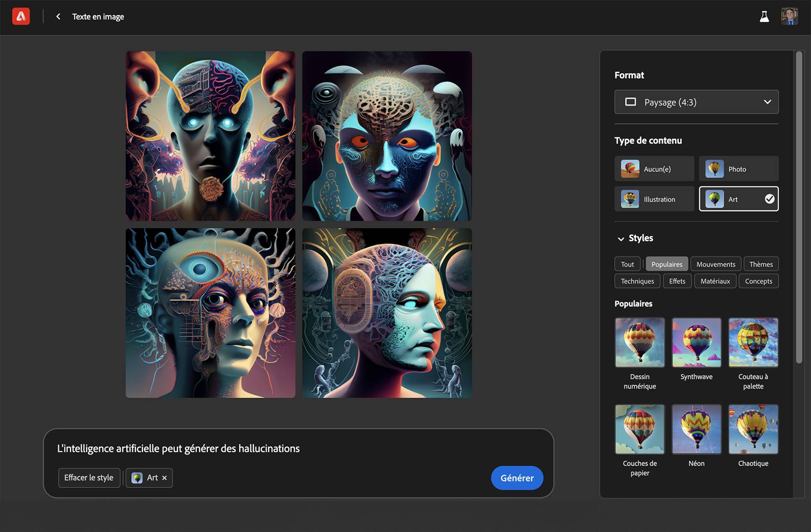Click the profile avatar picture

click(790, 16)
